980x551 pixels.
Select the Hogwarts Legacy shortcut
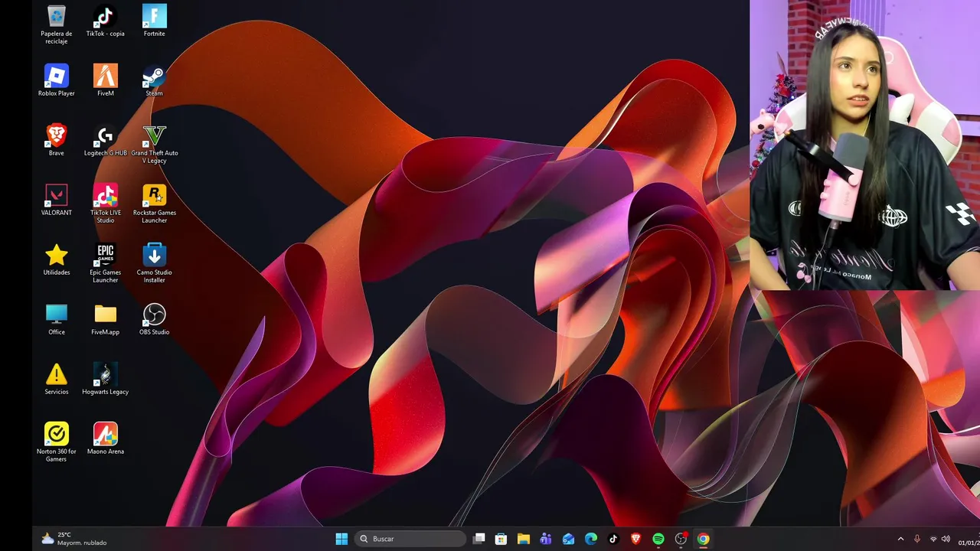pos(105,379)
